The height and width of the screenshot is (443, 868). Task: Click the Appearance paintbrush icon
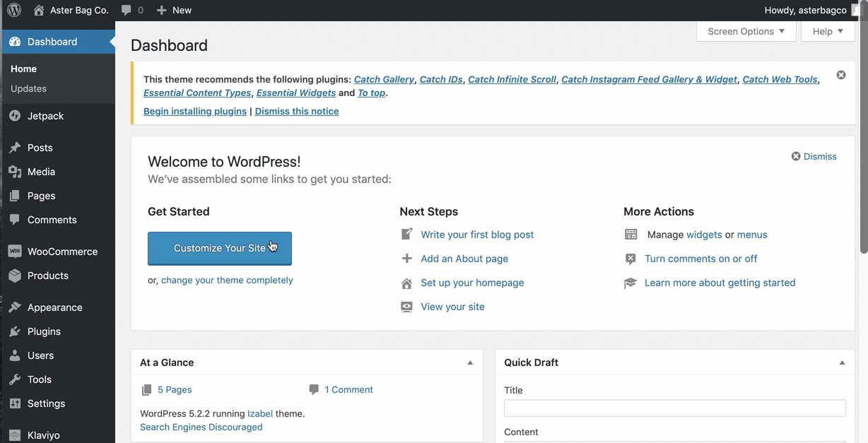coord(15,307)
